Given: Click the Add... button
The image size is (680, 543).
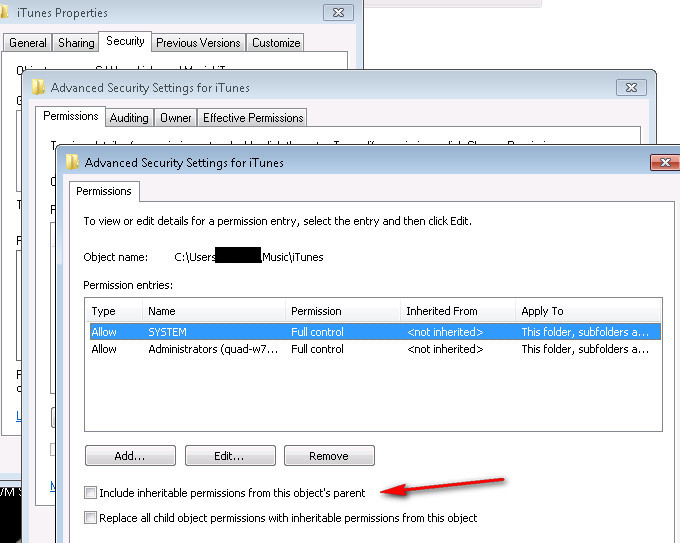Looking at the screenshot, I should [x=131, y=456].
